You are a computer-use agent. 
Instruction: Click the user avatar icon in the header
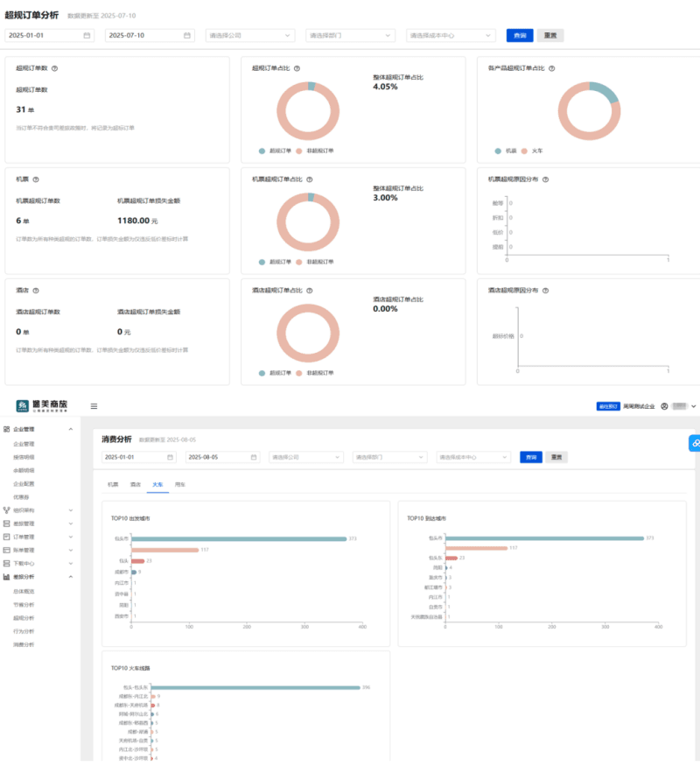pyautogui.click(x=665, y=406)
